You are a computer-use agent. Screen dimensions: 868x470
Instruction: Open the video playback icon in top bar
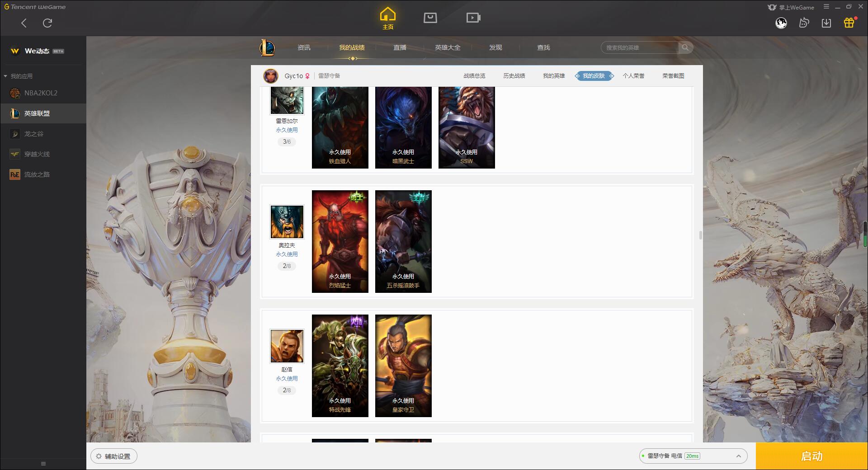pos(473,18)
